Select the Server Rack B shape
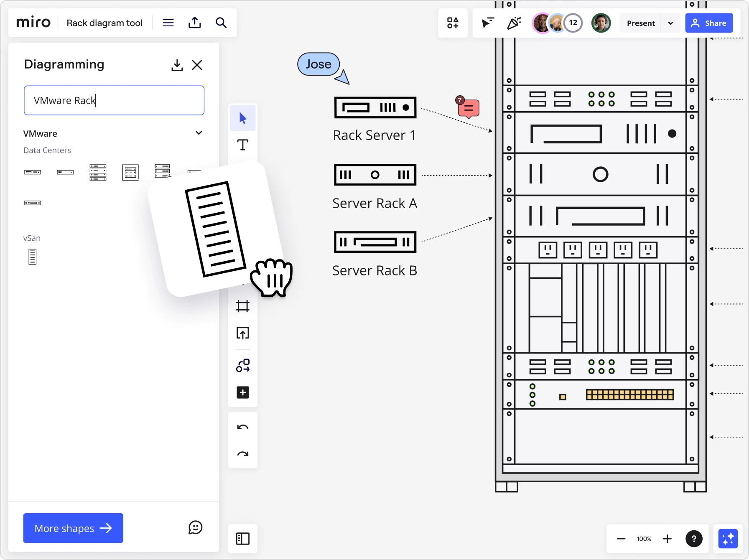This screenshot has width=749, height=560. tap(375, 242)
